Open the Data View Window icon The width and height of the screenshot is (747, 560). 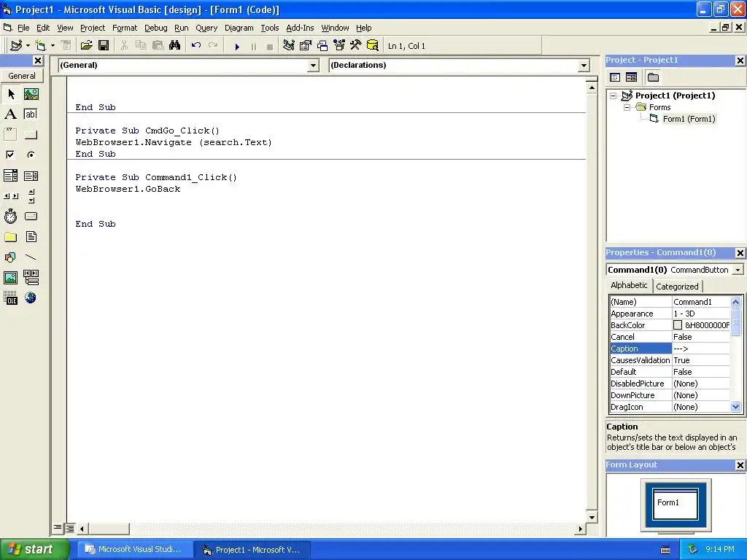click(373, 46)
